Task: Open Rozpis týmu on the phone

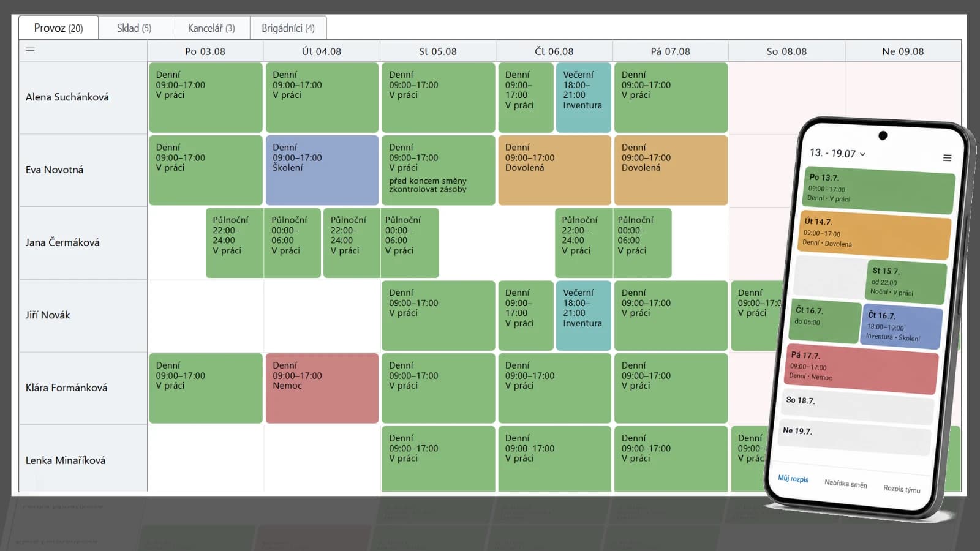Action: pos(902,489)
